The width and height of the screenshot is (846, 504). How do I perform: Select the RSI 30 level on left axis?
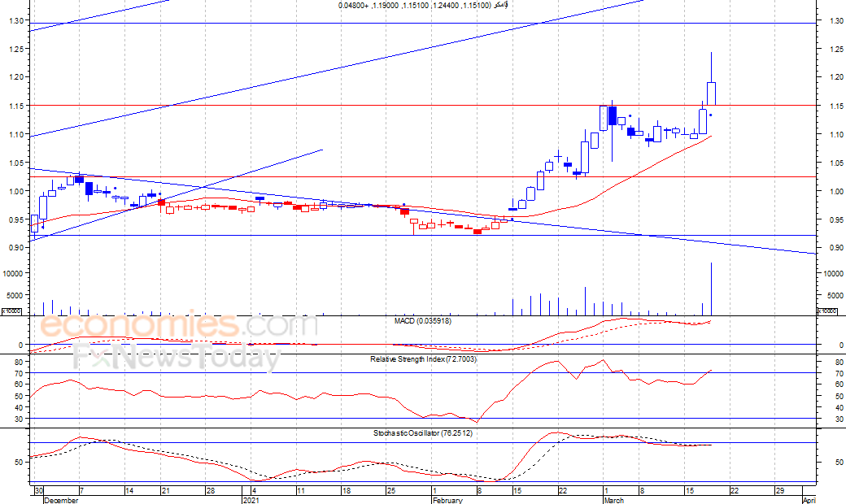coord(14,419)
